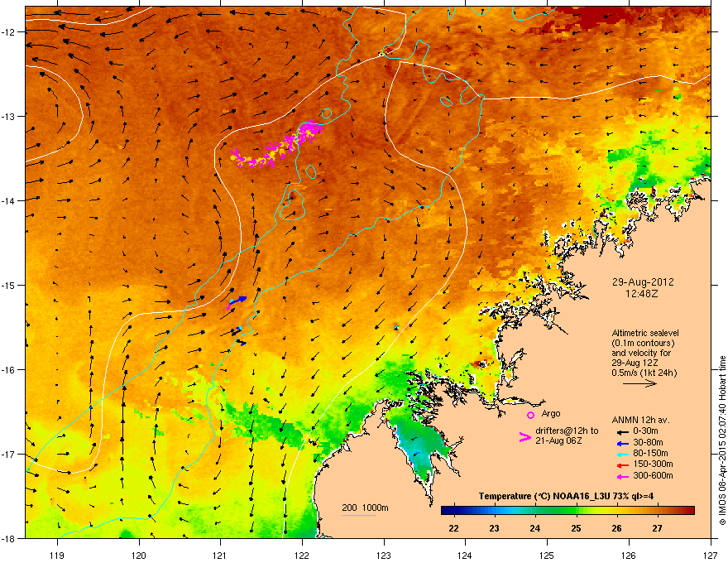Click the color bar value 24
This screenshot has width=728, height=563.
tap(535, 528)
